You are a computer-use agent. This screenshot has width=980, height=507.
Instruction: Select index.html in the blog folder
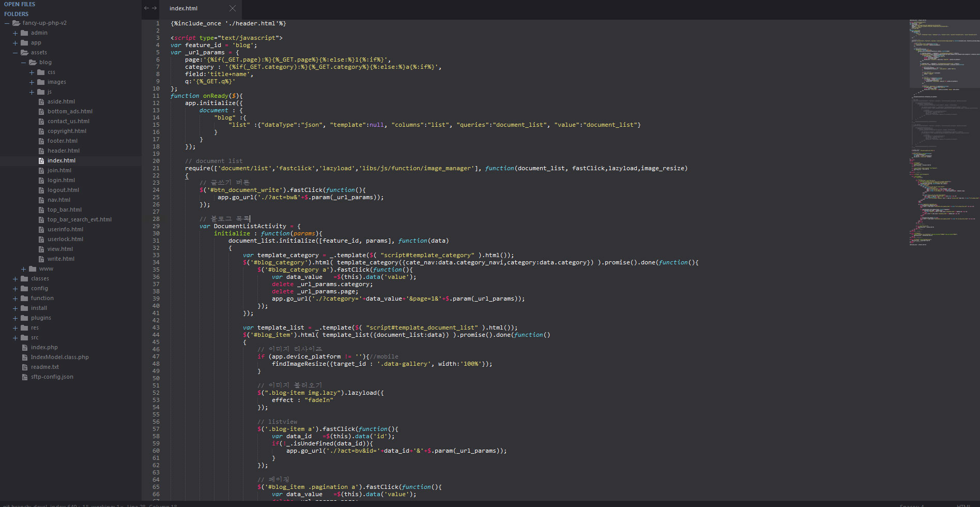62,160
